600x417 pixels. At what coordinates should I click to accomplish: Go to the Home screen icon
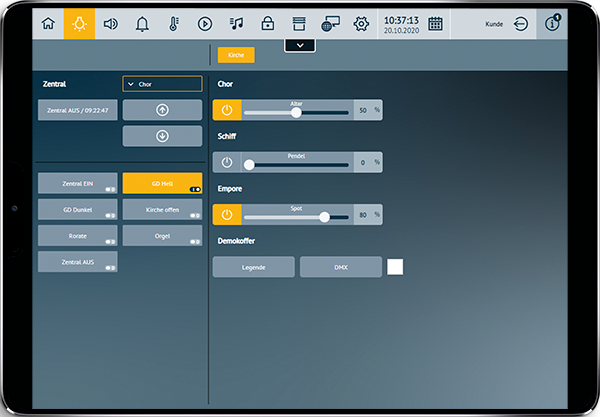(48, 24)
